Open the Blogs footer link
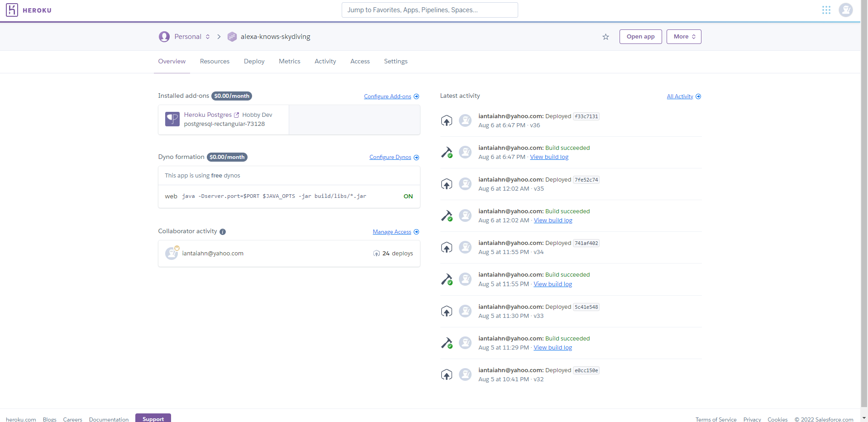Screen dimensions: 868x422 click(x=50, y=420)
